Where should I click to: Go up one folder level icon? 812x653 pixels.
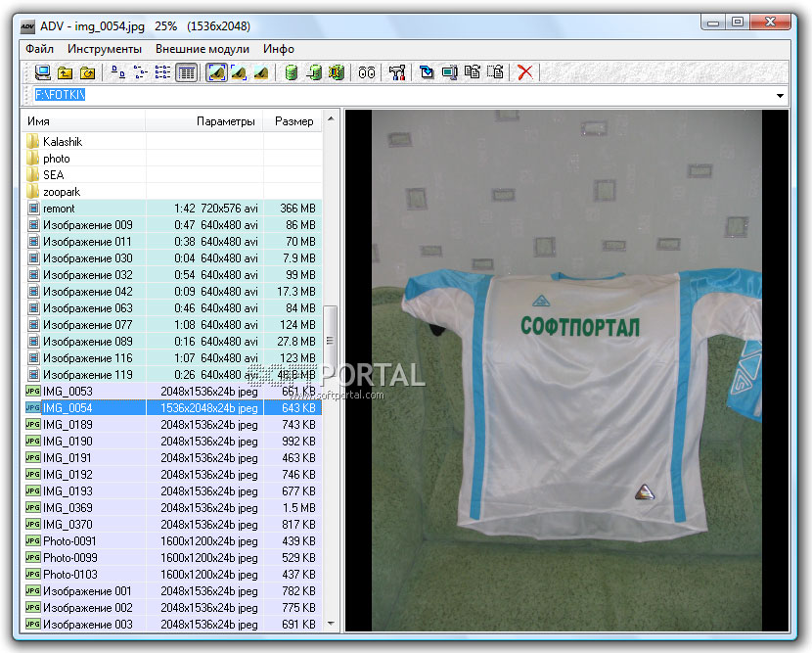point(65,72)
